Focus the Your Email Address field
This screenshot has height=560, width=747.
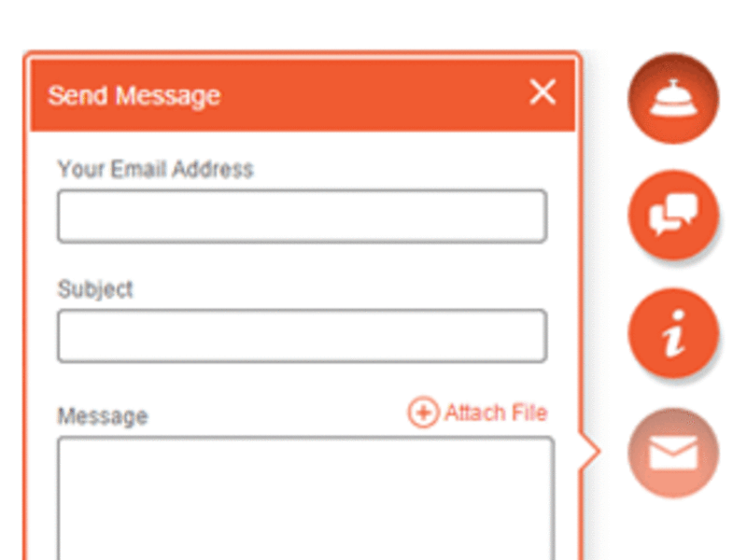[x=302, y=217]
